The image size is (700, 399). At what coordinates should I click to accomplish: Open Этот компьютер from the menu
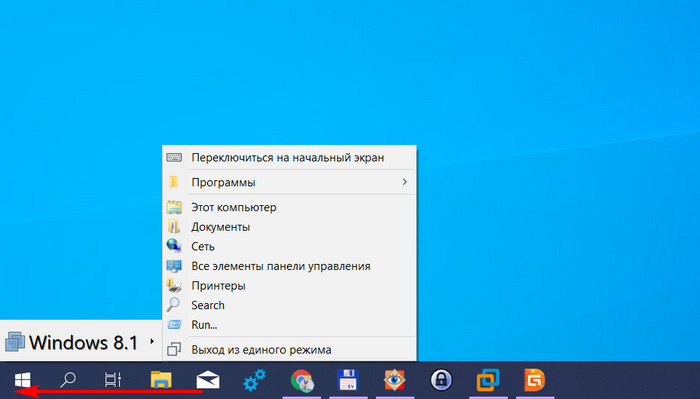pos(290,207)
